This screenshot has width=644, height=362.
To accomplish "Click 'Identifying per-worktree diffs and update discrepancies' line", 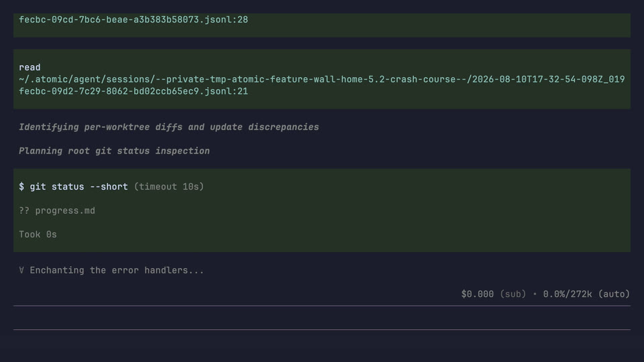I will (x=169, y=127).
